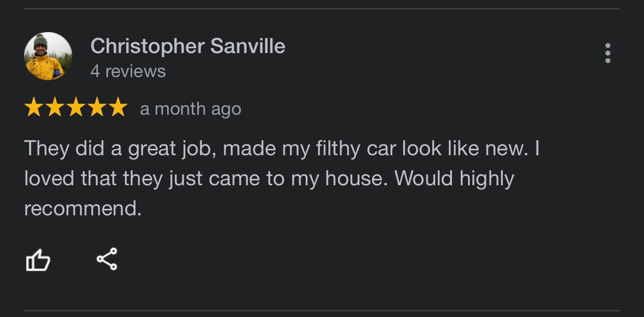Viewport: 644px width, 317px height.
Task: Click the divider line above the review
Action: pos(322,8)
